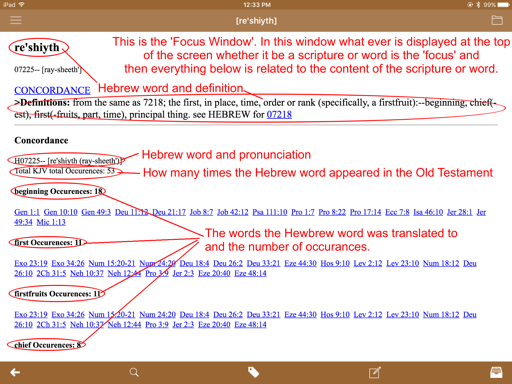This screenshot has width=512, height=384.
Task: Open the Mic 1:13 verse link
Action: point(51,222)
